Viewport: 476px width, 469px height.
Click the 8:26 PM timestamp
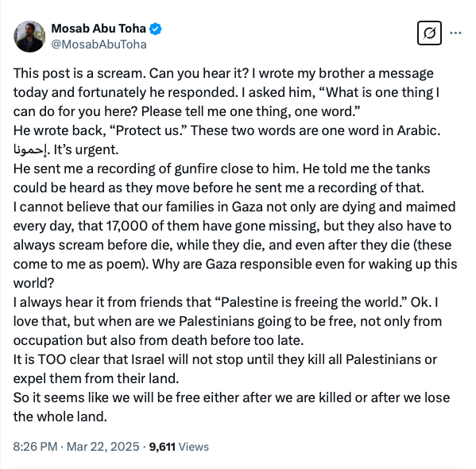point(35,447)
